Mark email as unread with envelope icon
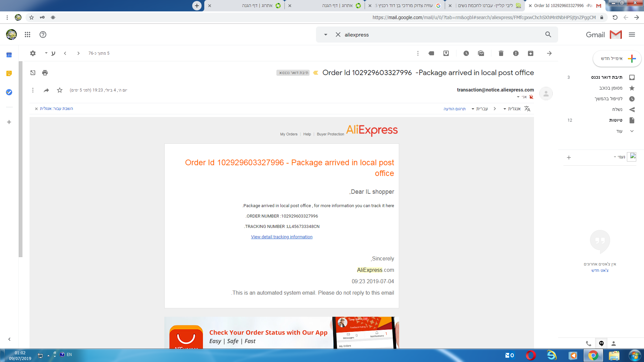The height and width of the screenshot is (362, 644). click(x=481, y=53)
